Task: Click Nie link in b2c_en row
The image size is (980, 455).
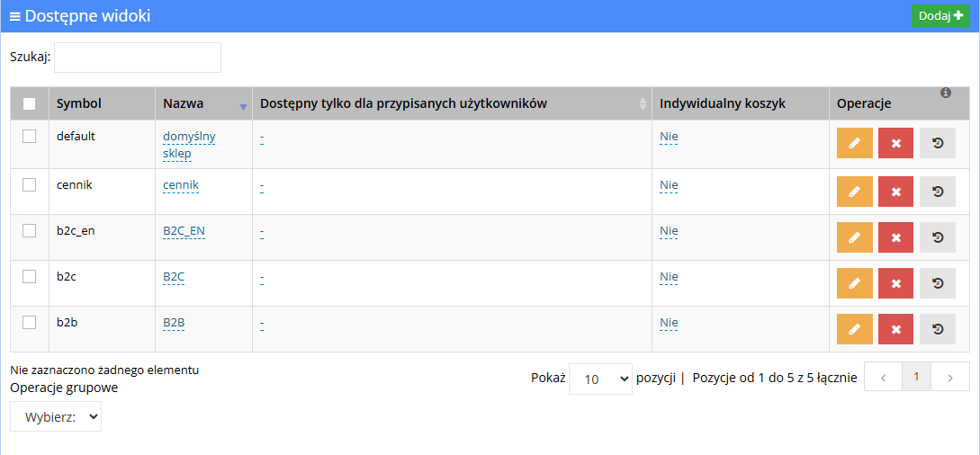Action: click(x=669, y=232)
